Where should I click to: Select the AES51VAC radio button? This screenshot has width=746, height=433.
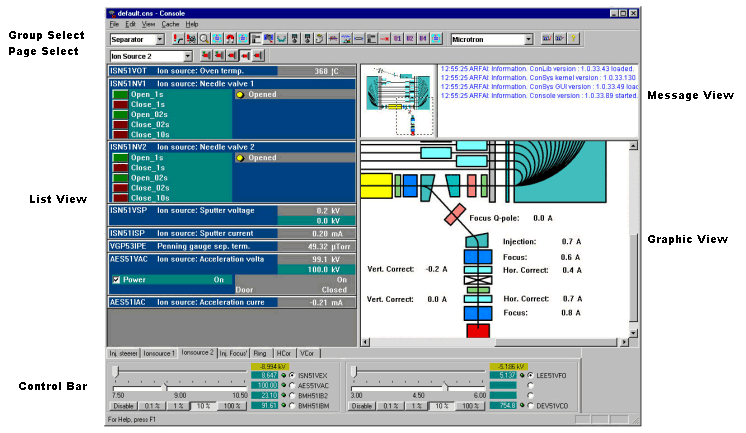(x=292, y=385)
